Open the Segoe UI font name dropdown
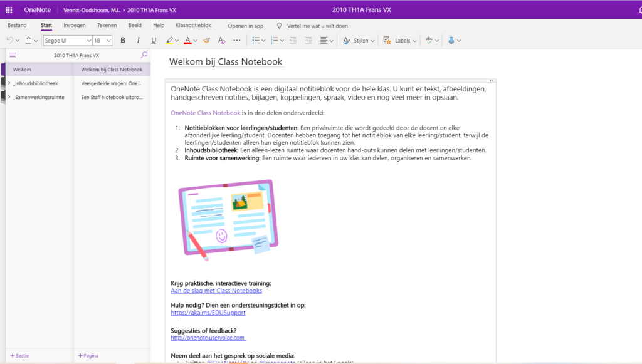The height and width of the screenshot is (364, 642). (67, 40)
